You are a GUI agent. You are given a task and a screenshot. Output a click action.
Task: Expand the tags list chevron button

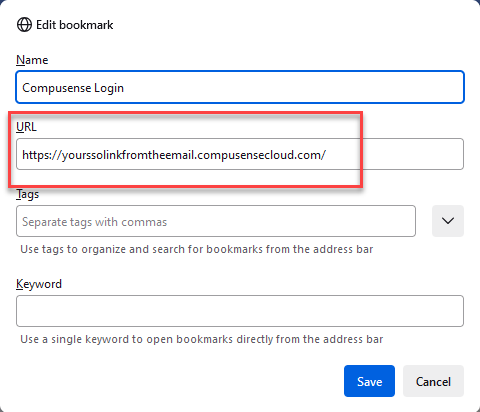coord(448,221)
